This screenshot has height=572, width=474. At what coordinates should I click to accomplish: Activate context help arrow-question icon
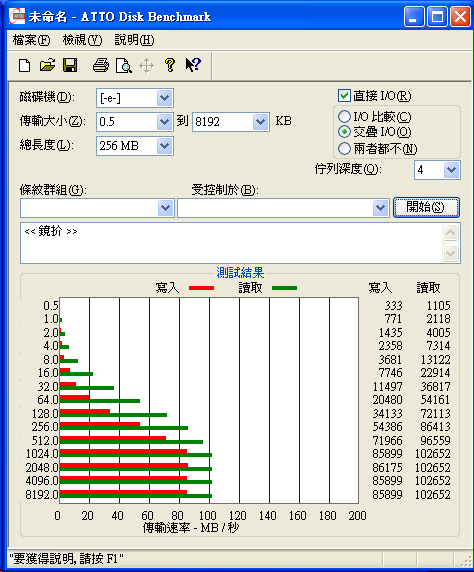pyautogui.click(x=193, y=65)
